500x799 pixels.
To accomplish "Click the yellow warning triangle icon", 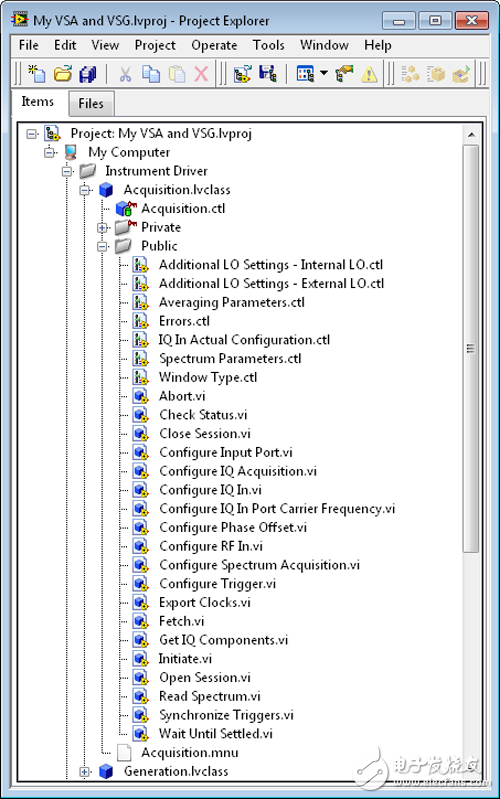I will (369, 74).
